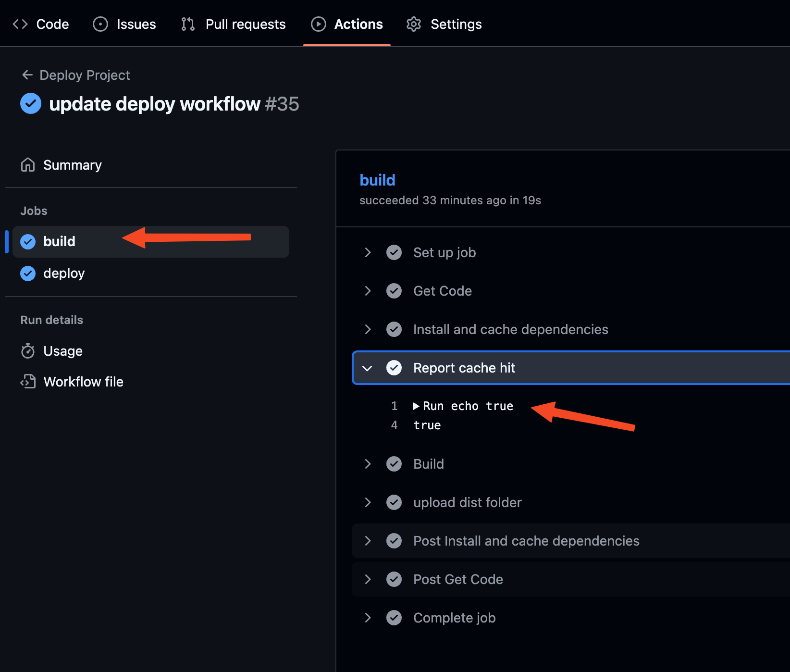
Task: Click the back arrow beside Deploy Project
Action: (27, 75)
